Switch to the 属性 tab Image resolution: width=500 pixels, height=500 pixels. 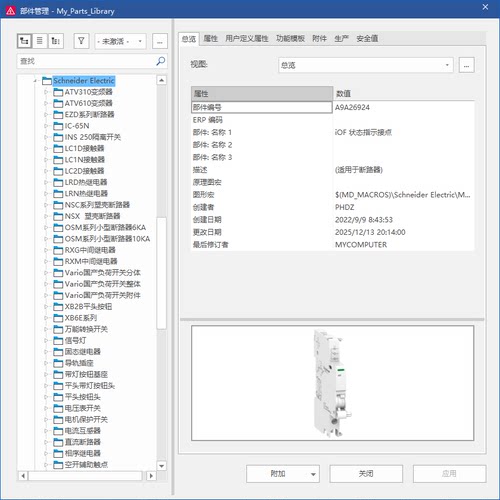pyautogui.click(x=211, y=39)
